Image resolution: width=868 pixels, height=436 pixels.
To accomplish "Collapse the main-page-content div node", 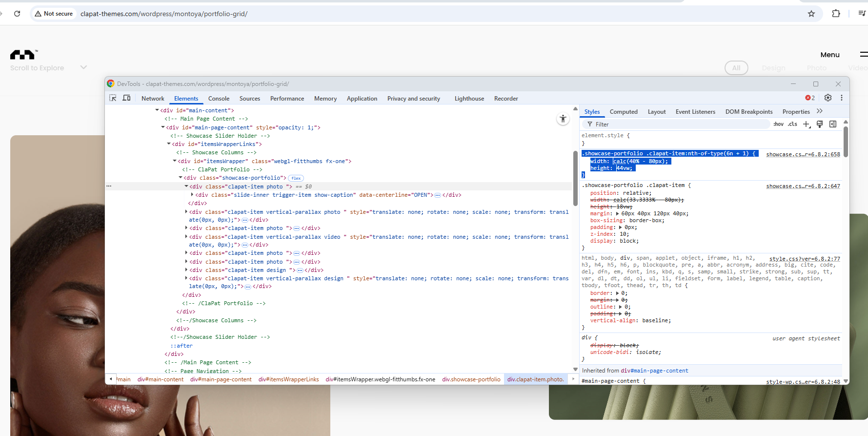I will (x=163, y=127).
